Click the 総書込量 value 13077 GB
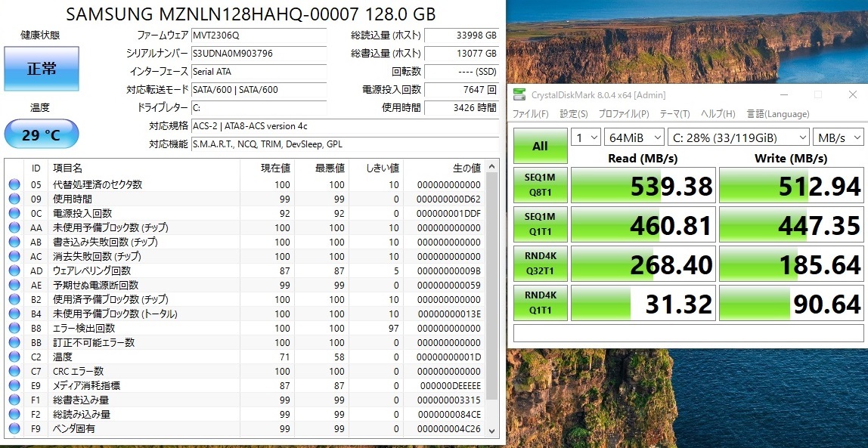 (462, 54)
